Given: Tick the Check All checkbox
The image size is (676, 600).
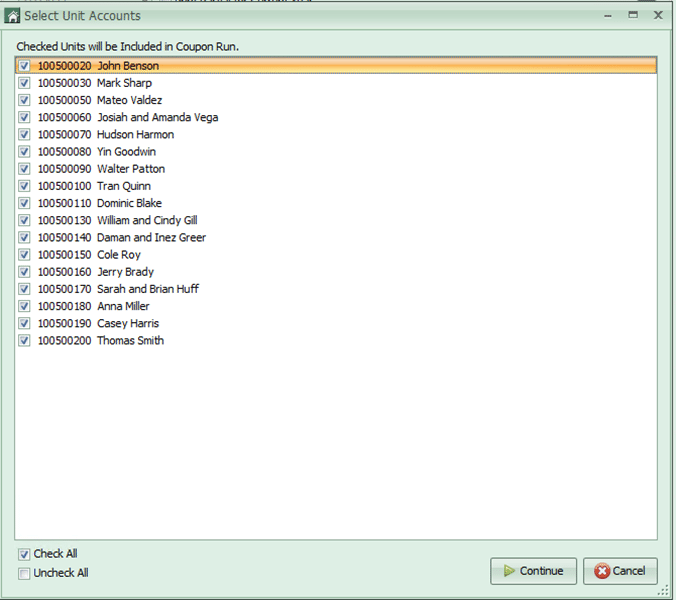Looking at the screenshot, I should pos(24,554).
